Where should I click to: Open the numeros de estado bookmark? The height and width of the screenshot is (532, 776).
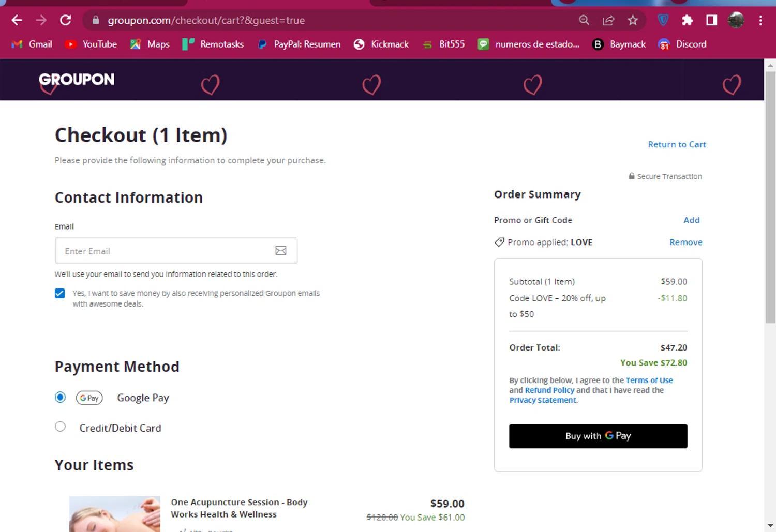pyautogui.click(x=528, y=44)
